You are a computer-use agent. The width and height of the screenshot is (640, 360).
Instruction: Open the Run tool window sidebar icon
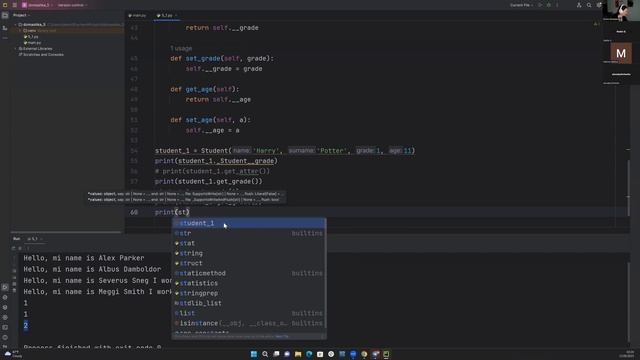5,287
